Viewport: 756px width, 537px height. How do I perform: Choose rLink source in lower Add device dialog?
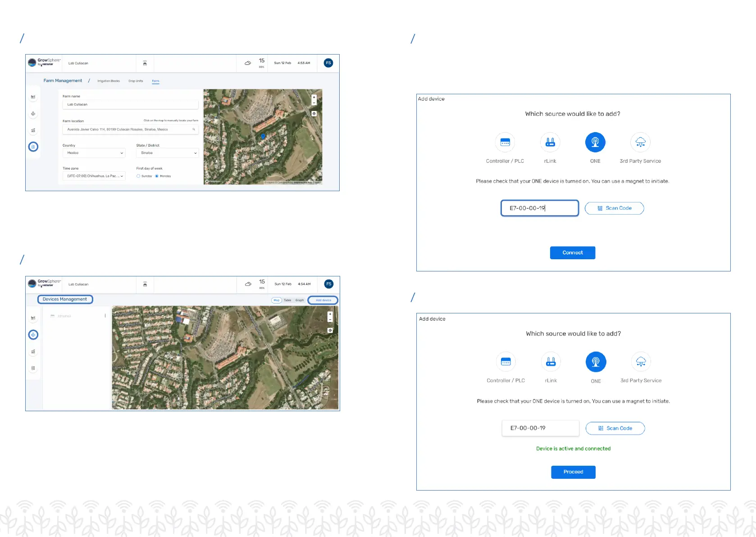point(551,362)
